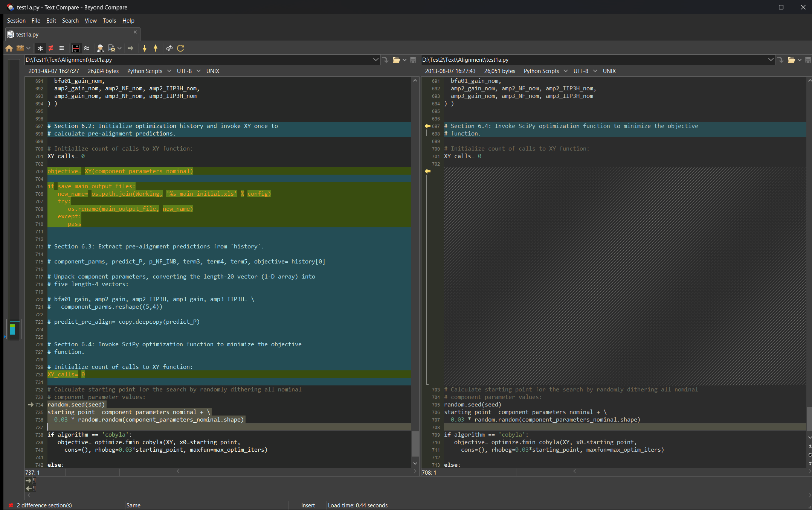Open File Formats gear-document icon

click(x=112, y=48)
